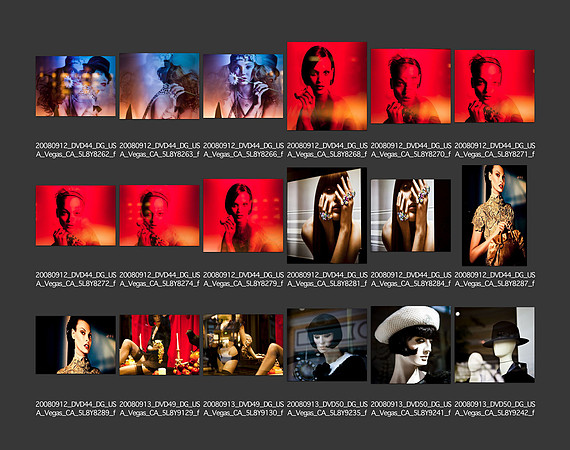Click filename text ending SL8Y8262_f
The width and height of the screenshot is (570, 450).
point(76,150)
